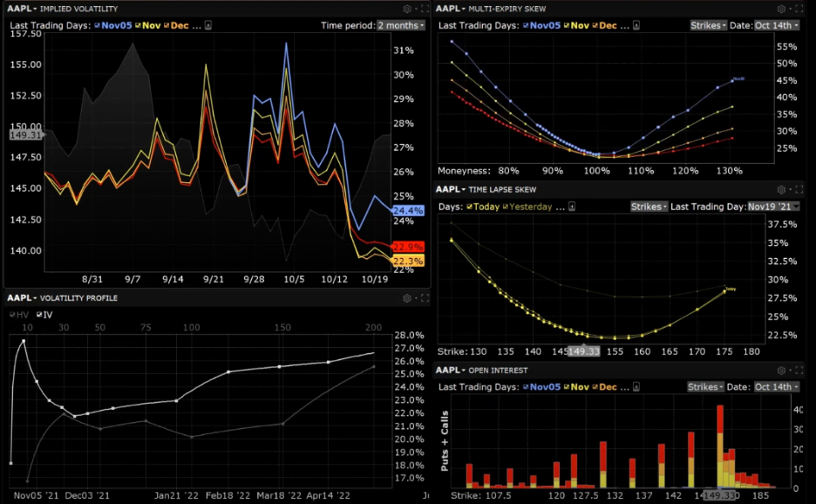Viewport: 816px width, 504px height.
Task: Open settings gear in Volatility Profile panel
Action: tap(407, 298)
